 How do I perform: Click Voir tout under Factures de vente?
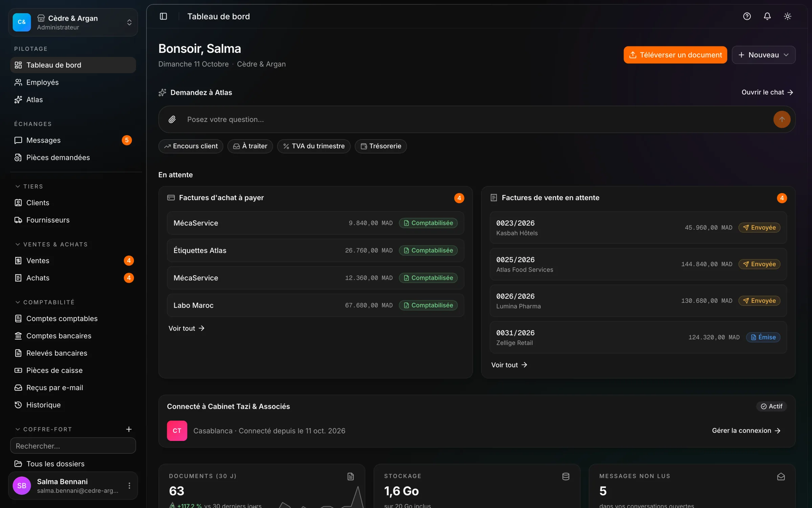click(509, 365)
